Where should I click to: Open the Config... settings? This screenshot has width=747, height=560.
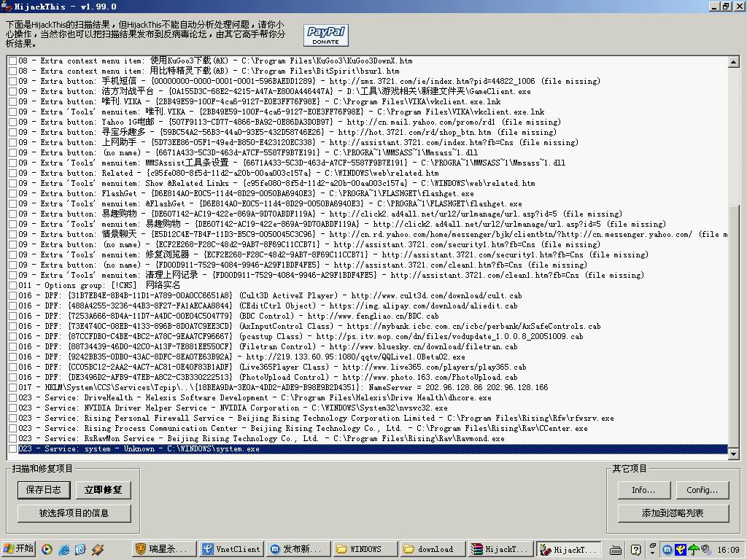point(702,489)
